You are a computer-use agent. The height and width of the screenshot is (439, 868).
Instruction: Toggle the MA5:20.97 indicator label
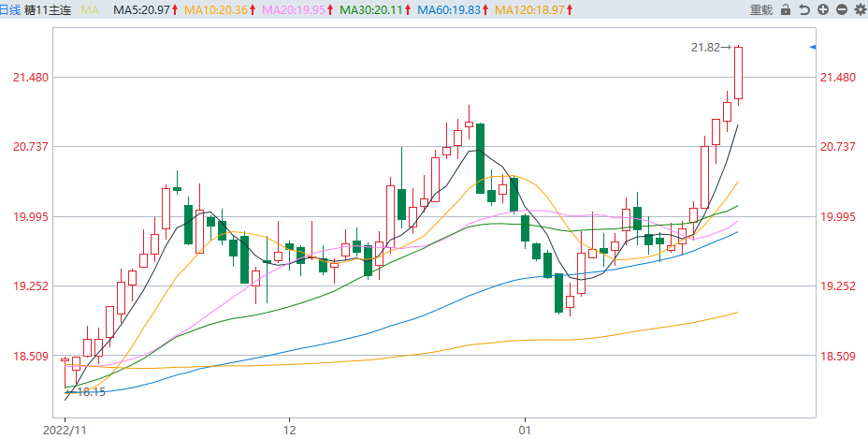point(143,9)
